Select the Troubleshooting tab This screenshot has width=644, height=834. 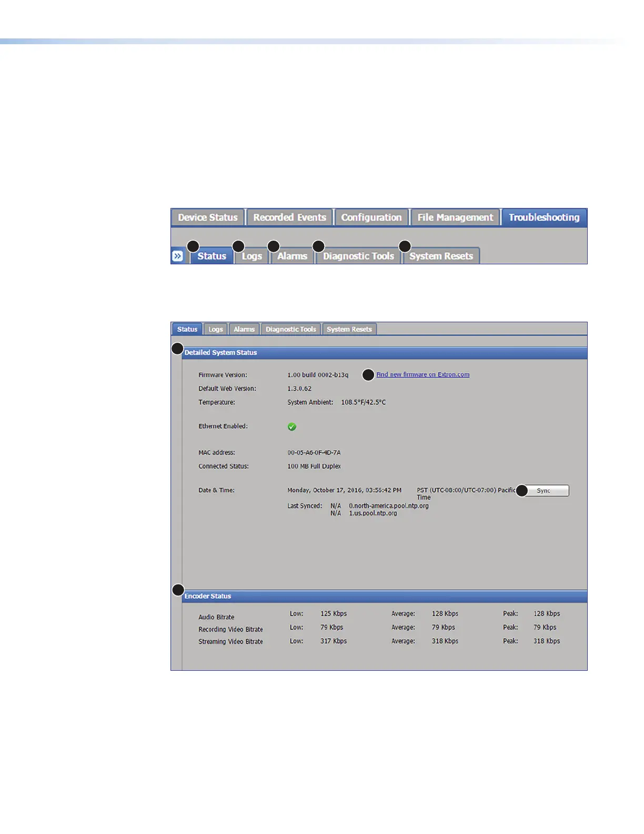pos(544,217)
